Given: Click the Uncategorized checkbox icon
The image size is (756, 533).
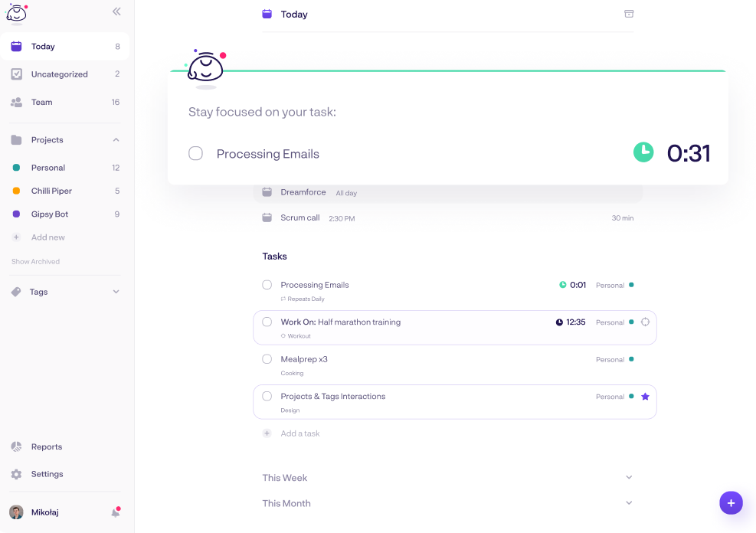Looking at the screenshot, I should [16, 74].
